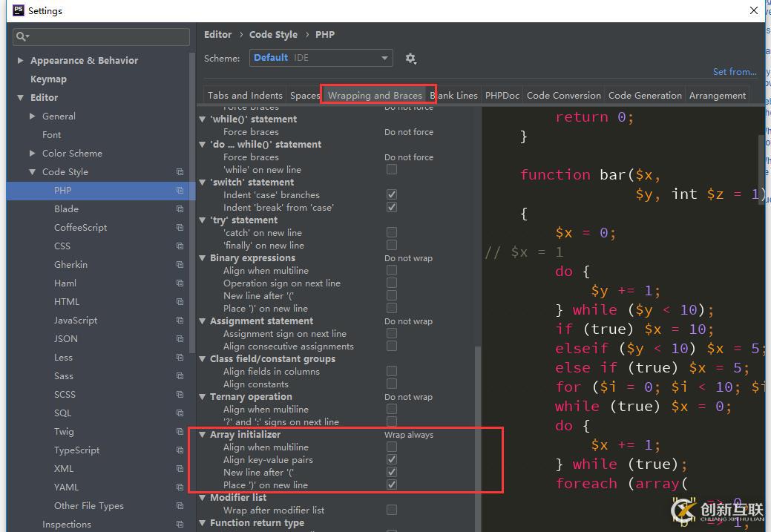Viewport: 771px width, 532px height.
Task: Click the copy icon beside PHP
Action: pyautogui.click(x=180, y=191)
